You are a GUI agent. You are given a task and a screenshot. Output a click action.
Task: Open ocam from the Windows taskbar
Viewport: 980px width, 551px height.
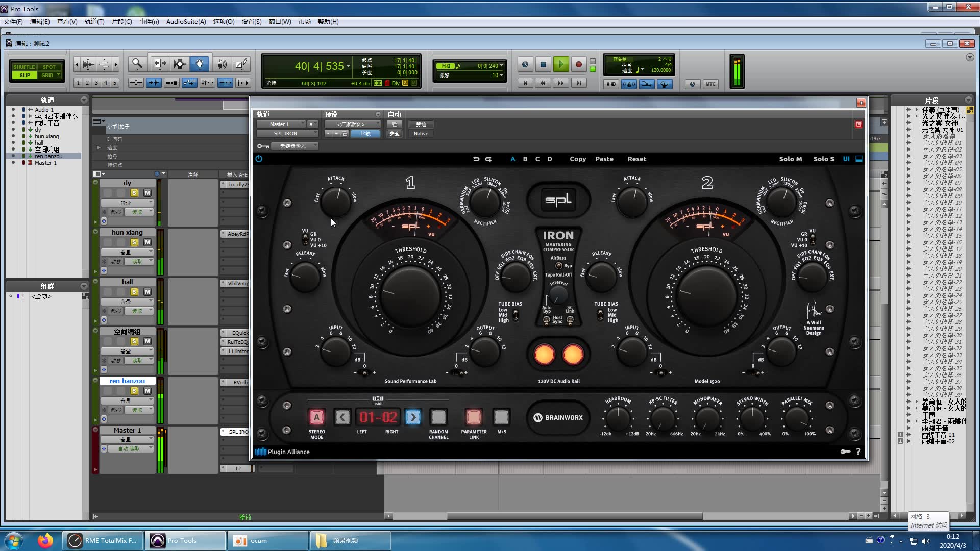(x=268, y=541)
